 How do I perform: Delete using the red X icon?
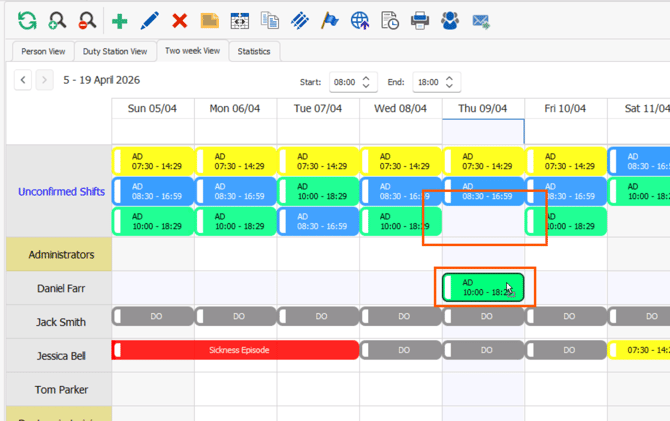click(179, 20)
